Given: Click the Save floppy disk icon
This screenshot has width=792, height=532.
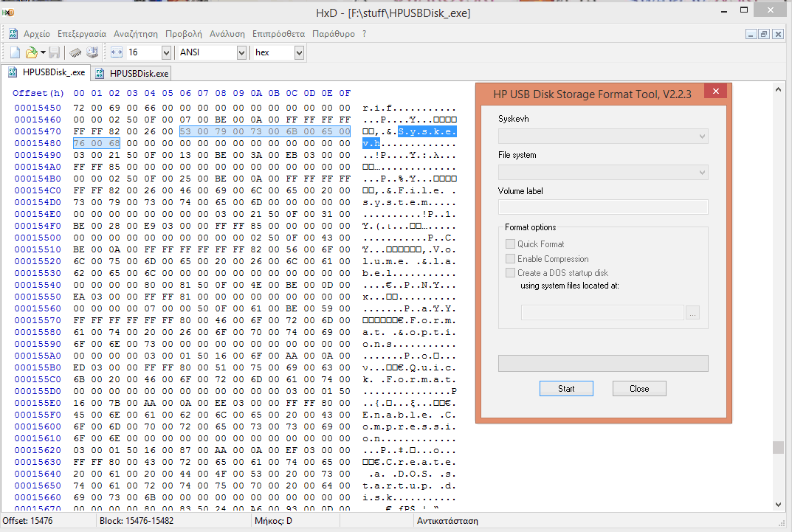Looking at the screenshot, I should coord(55,52).
